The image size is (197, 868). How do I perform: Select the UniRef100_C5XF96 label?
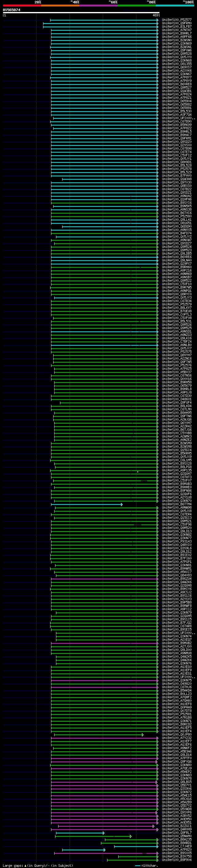[x=177, y=524]
